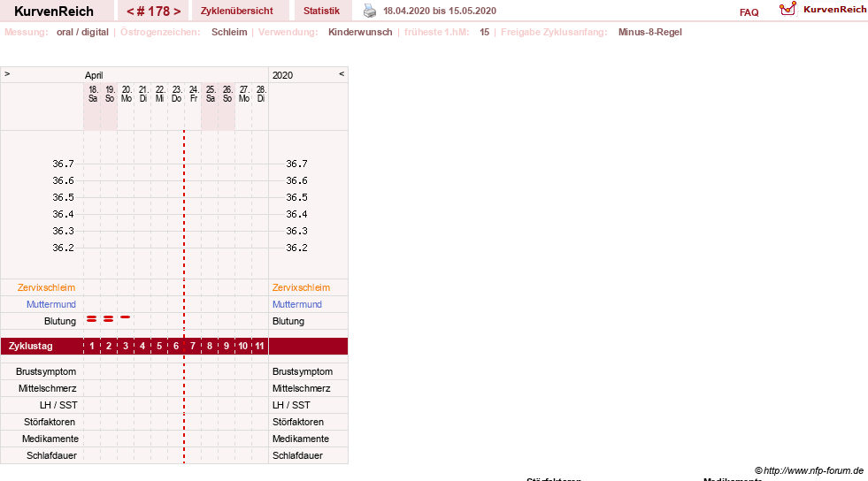868x481 pixels.
Task: Open the printer icon to print chart
Action: tap(369, 11)
